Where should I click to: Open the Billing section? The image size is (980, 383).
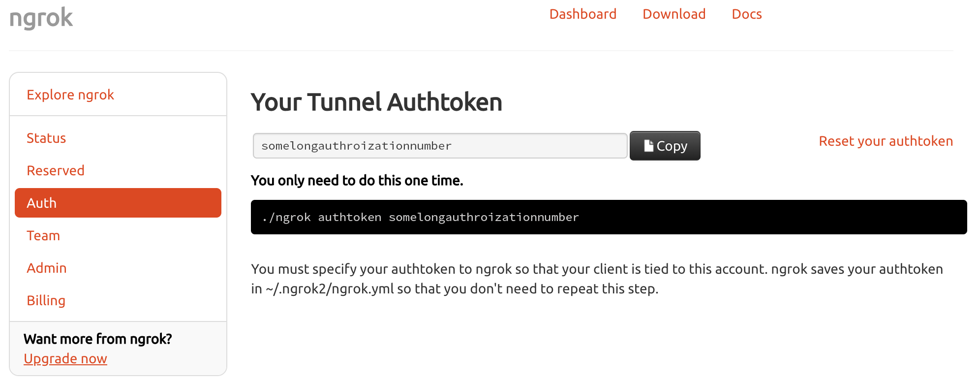click(x=46, y=300)
